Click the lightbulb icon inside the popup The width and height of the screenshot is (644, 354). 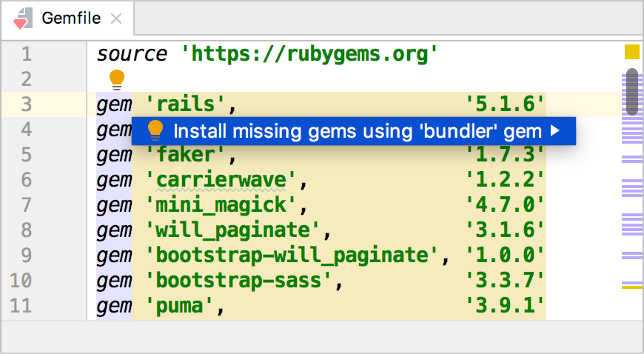pos(155,131)
